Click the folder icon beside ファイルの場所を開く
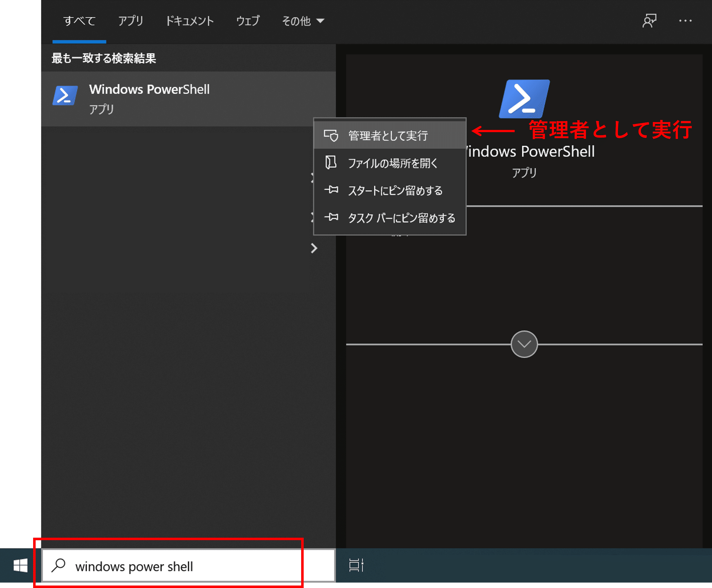 (x=331, y=163)
